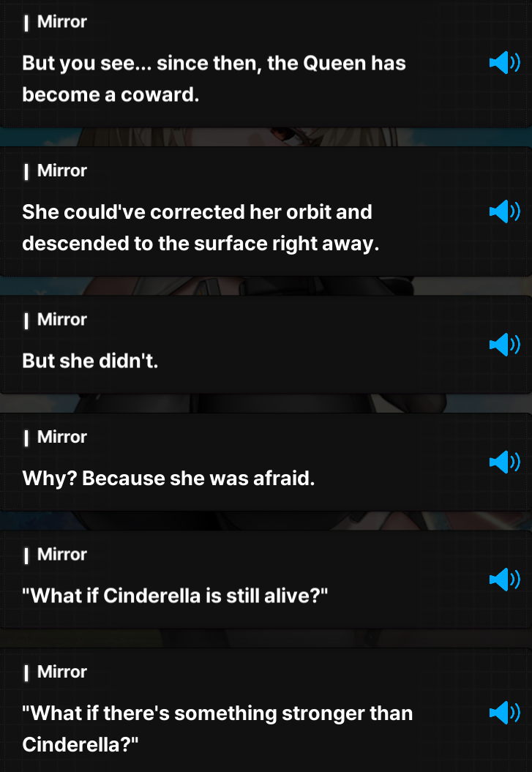Click the Mirror name above the last dialogue entry
This screenshot has height=772, width=532.
point(62,672)
